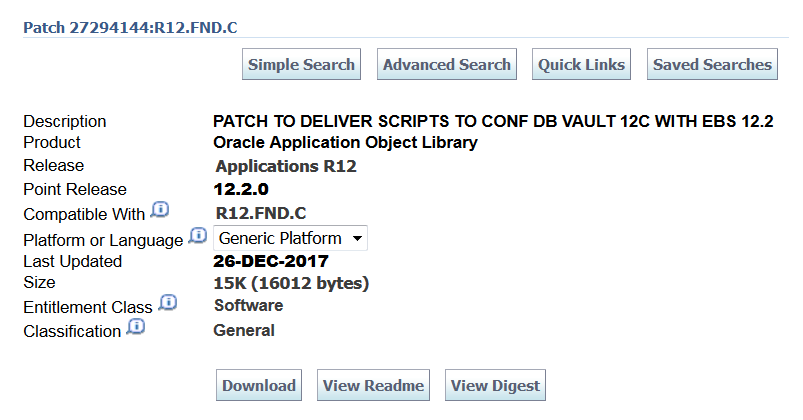Click info icon beside Platform or Language
This screenshot has height=420, width=803.
pos(197,237)
